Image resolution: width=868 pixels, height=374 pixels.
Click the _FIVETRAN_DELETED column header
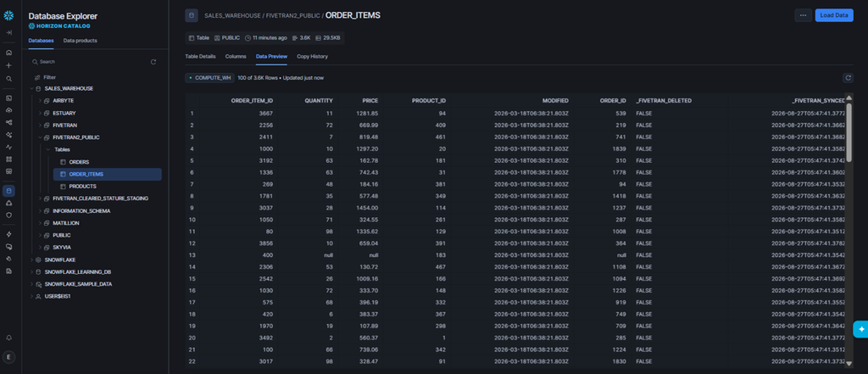(664, 101)
